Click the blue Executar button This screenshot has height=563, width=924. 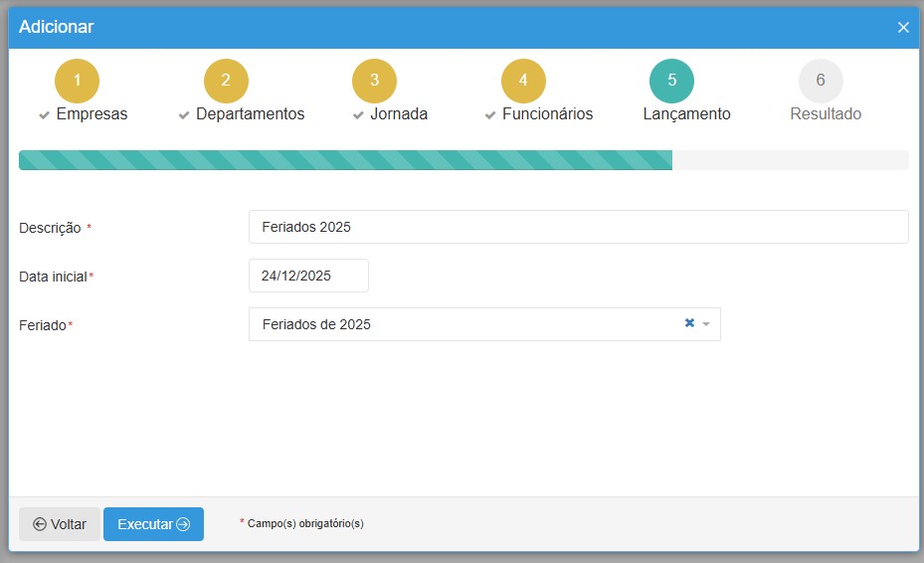click(x=153, y=524)
